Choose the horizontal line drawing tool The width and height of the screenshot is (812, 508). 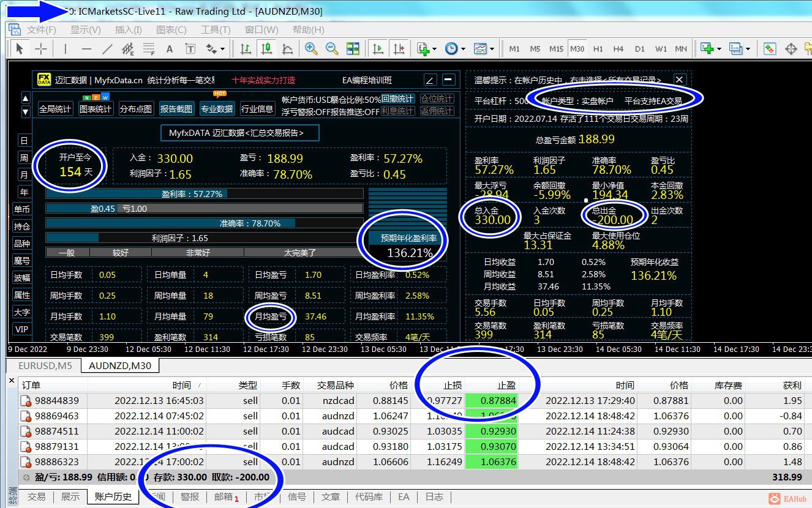(86, 49)
